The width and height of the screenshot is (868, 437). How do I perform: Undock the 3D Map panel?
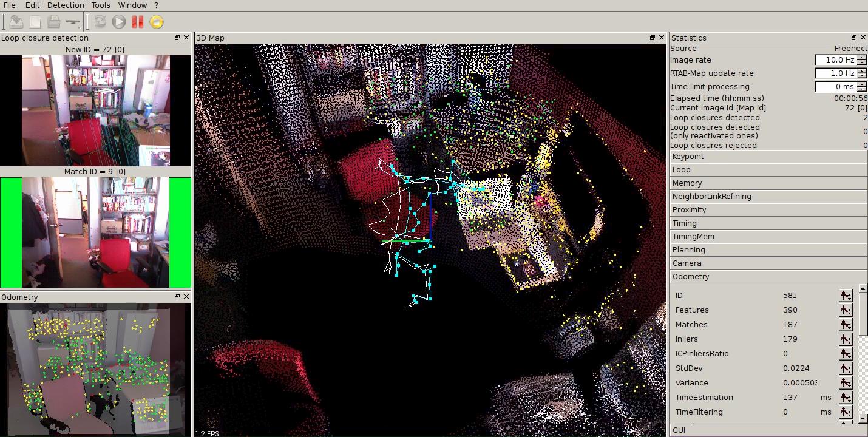pos(652,38)
